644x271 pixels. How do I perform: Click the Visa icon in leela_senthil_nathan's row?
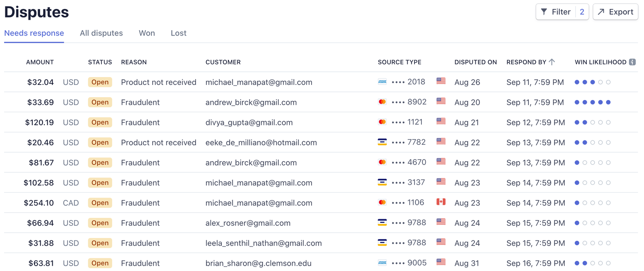[x=382, y=242]
